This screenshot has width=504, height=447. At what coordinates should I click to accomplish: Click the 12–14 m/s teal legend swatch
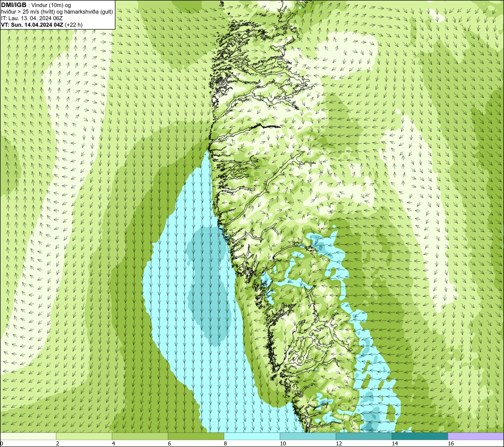(x=363, y=436)
